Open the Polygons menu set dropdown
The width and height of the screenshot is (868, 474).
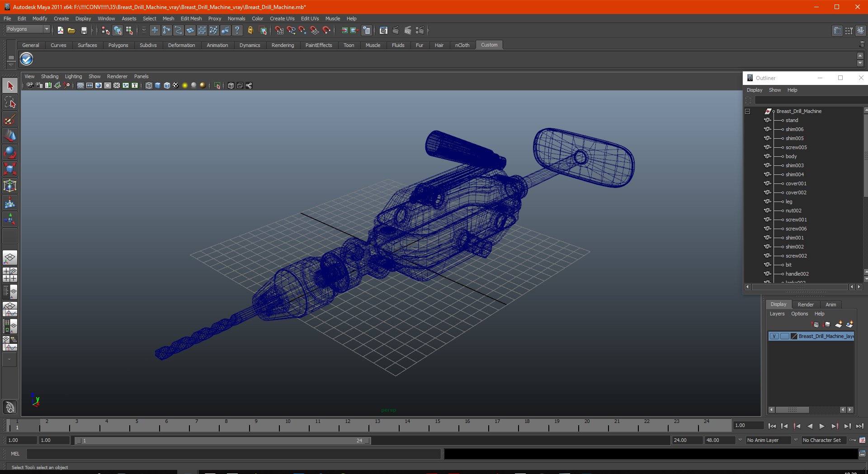[x=28, y=29]
